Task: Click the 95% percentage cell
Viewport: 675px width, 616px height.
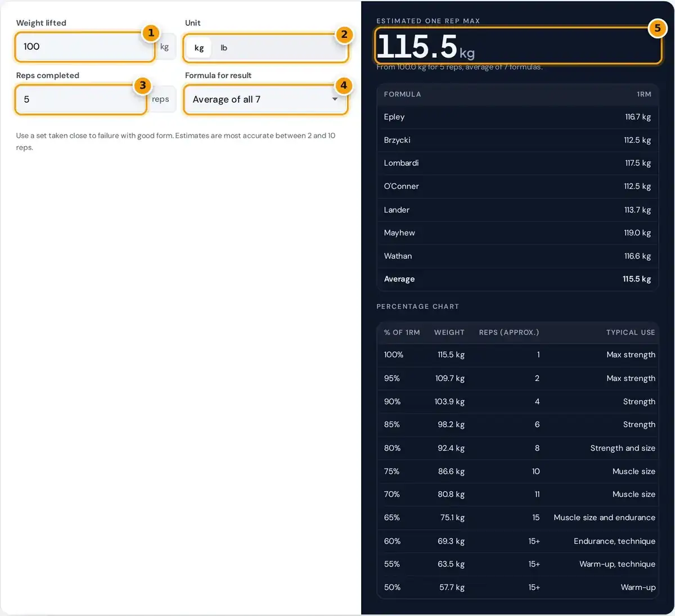Action: 392,378
